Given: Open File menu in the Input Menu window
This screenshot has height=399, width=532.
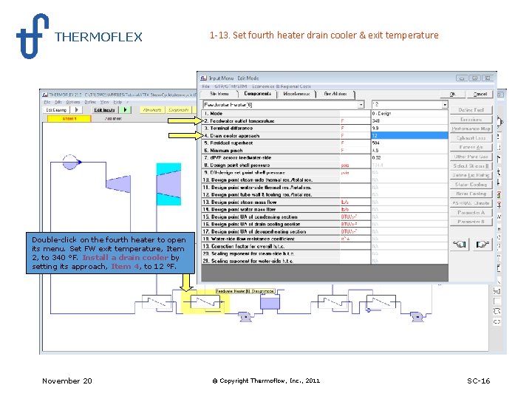Looking at the screenshot, I should [205, 86].
